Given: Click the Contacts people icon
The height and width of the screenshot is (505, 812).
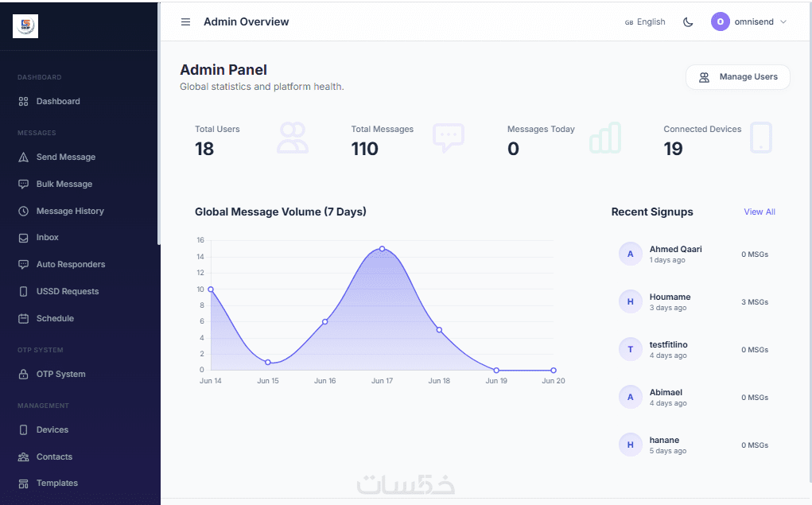Looking at the screenshot, I should (23, 456).
